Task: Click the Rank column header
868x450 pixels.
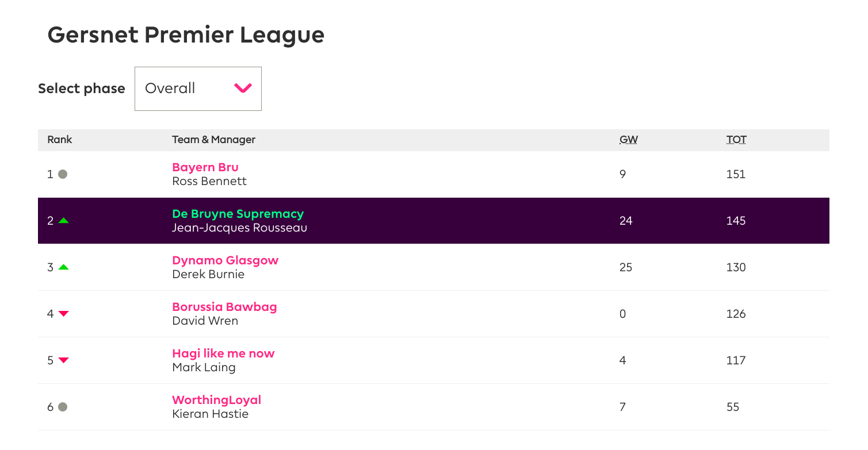Action: tap(60, 140)
